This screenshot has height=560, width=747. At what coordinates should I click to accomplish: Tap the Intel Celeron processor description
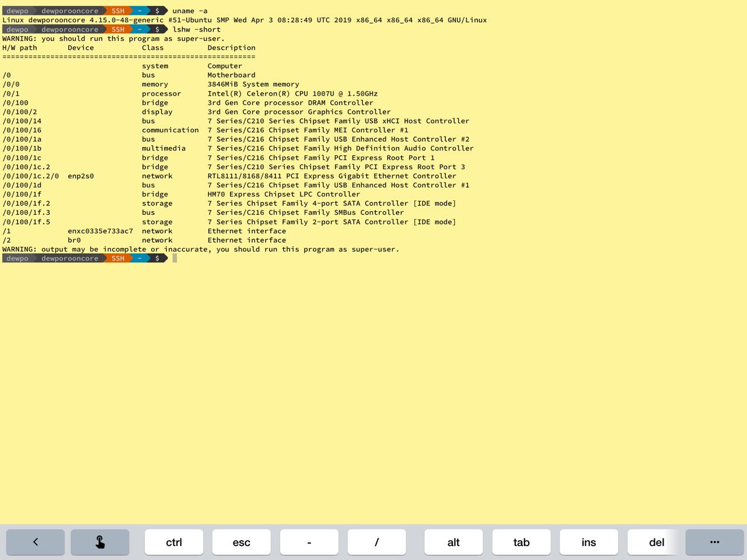click(x=292, y=93)
